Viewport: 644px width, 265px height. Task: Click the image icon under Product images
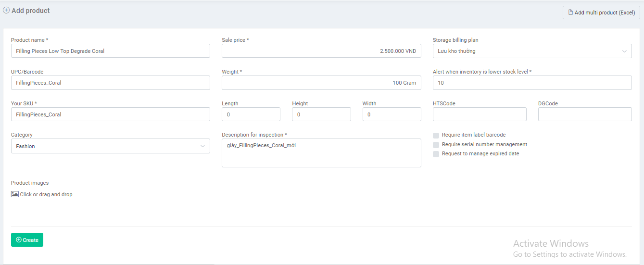pyautogui.click(x=15, y=194)
